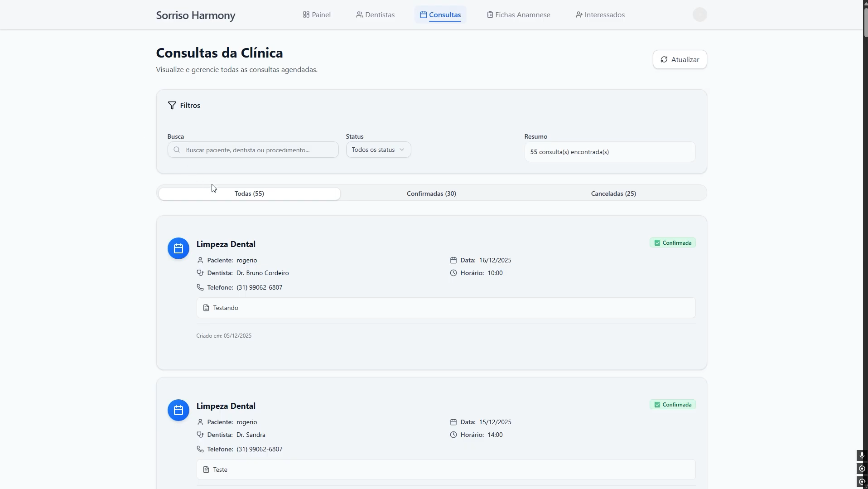Go to the Dentistas section
The height and width of the screenshot is (489, 868).
tap(375, 15)
